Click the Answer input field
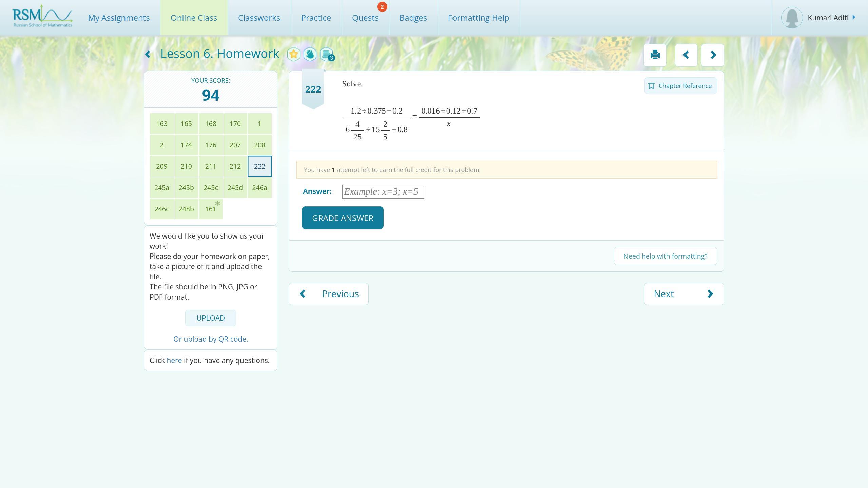The image size is (868, 488). tap(383, 191)
